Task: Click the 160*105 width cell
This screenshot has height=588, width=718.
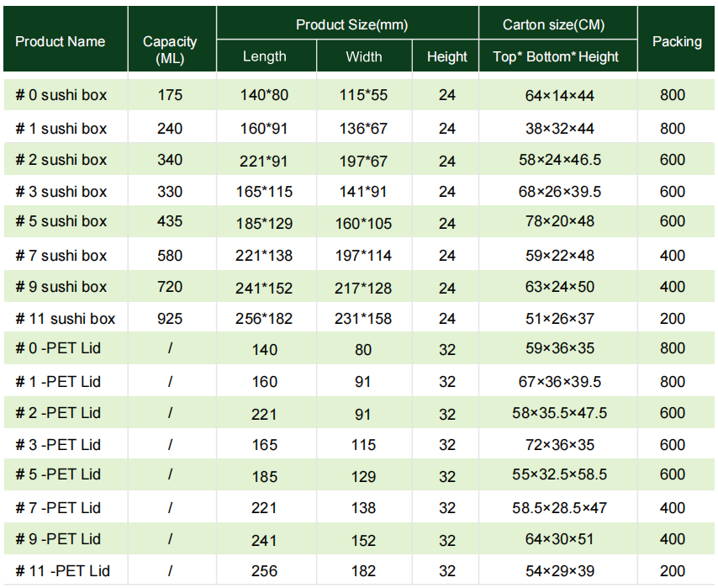Action: pos(363,224)
